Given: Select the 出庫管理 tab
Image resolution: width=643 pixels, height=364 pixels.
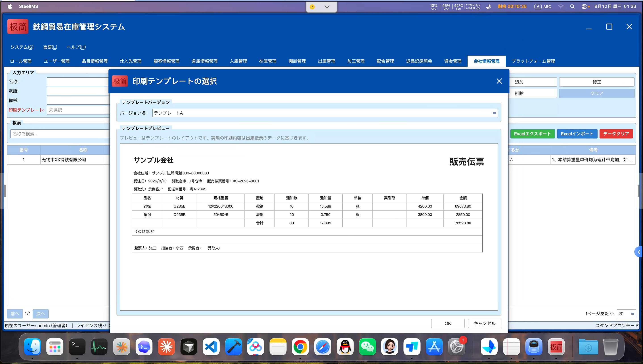Looking at the screenshot, I should (327, 61).
